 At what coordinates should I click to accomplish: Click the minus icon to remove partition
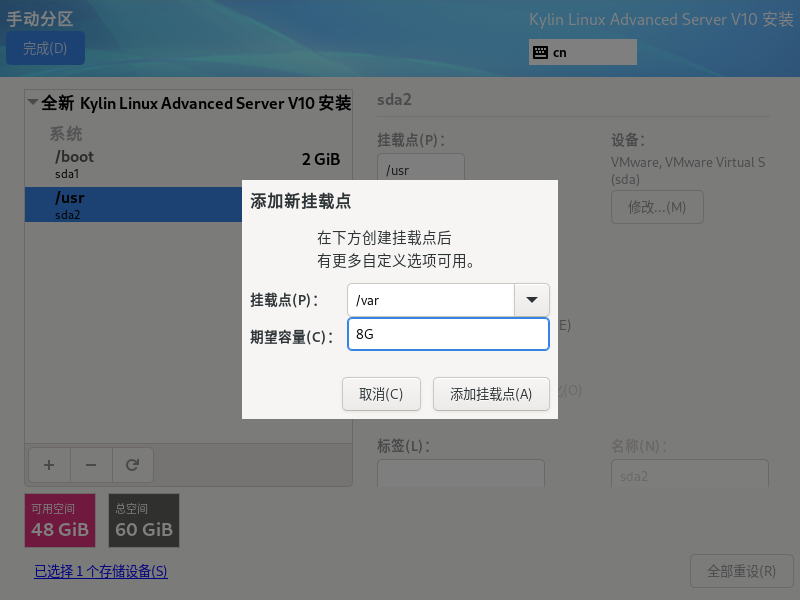click(x=91, y=465)
